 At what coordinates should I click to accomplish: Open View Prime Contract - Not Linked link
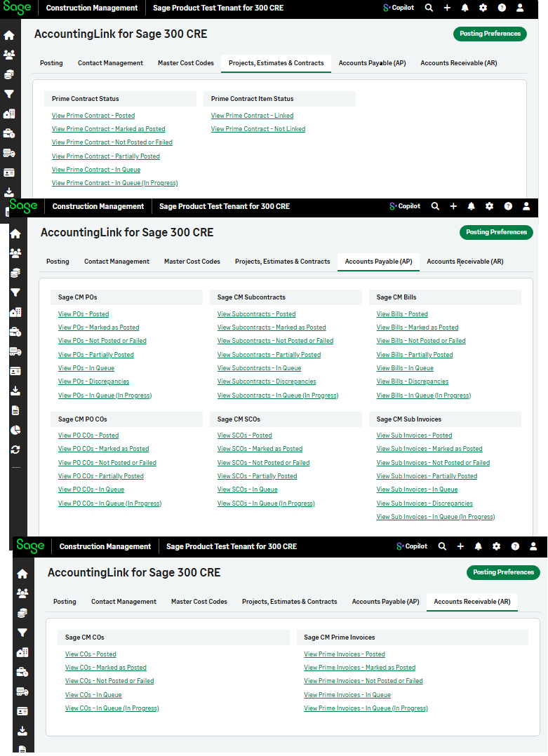tap(258, 129)
